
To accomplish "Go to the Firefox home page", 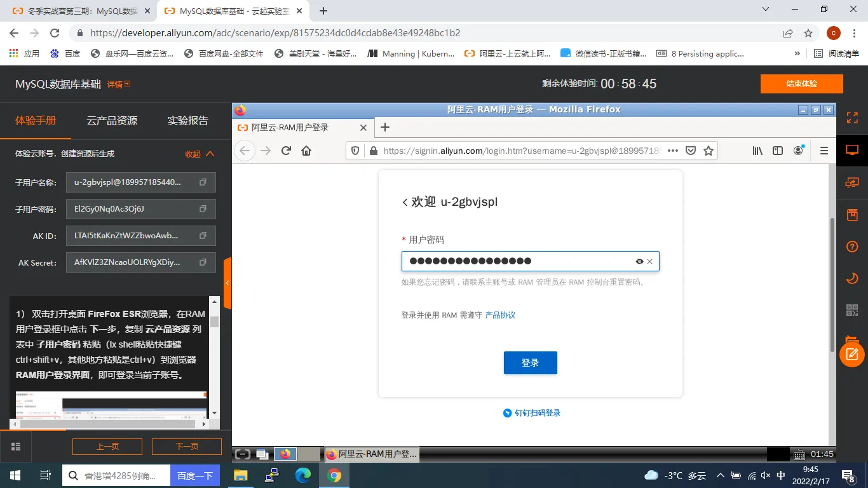I will tap(306, 151).
